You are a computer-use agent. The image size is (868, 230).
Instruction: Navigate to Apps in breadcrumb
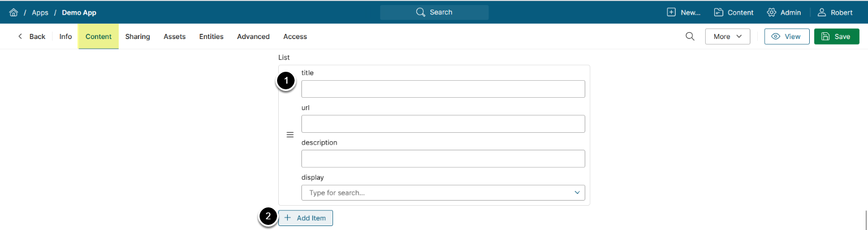tap(40, 12)
